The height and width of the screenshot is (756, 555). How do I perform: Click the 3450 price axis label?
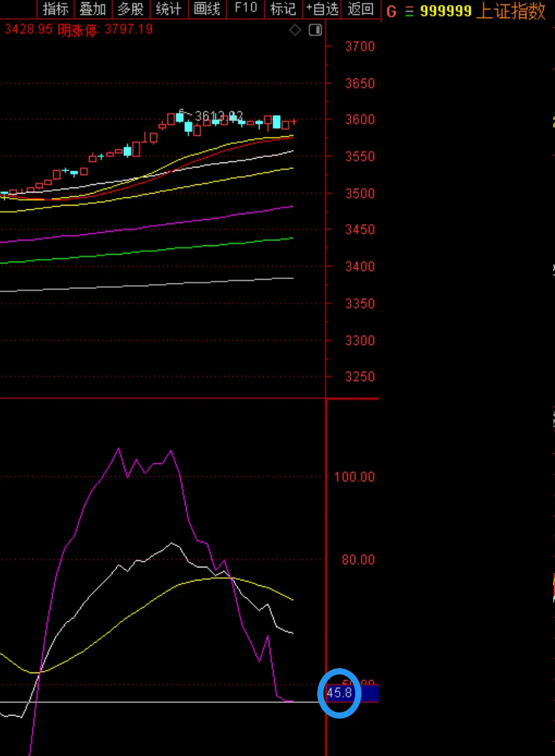360,230
